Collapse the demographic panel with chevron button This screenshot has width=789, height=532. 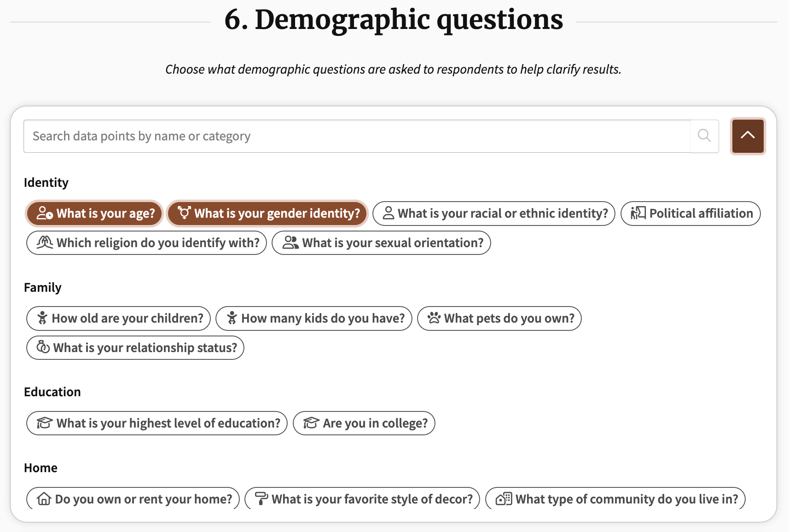(x=748, y=136)
